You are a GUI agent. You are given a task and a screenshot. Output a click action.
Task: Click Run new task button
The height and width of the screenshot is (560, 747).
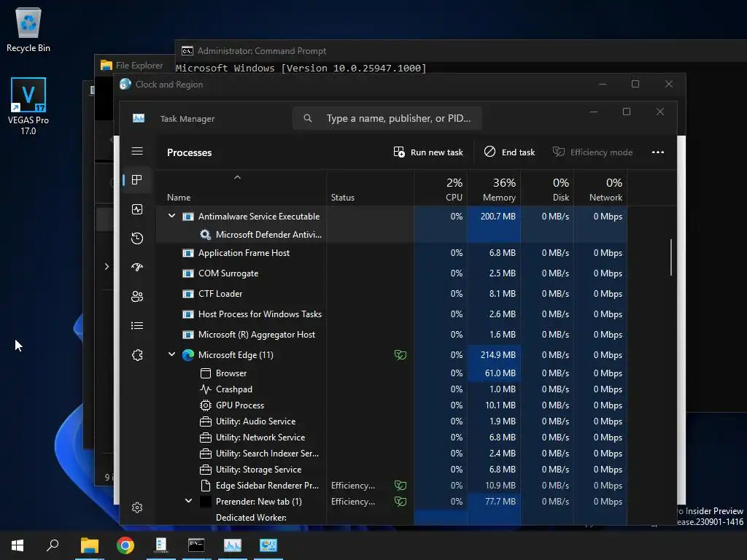point(428,152)
